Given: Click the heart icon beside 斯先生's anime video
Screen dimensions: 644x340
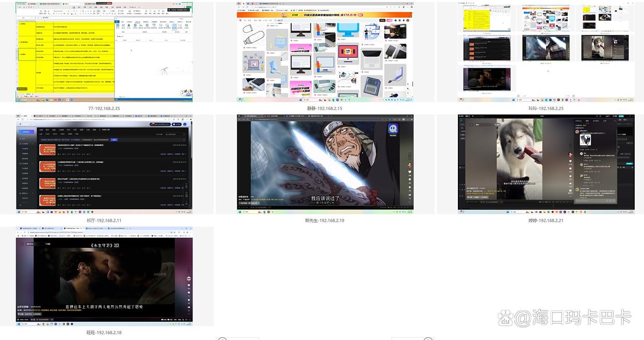Looking at the screenshot, I should 409,172.
